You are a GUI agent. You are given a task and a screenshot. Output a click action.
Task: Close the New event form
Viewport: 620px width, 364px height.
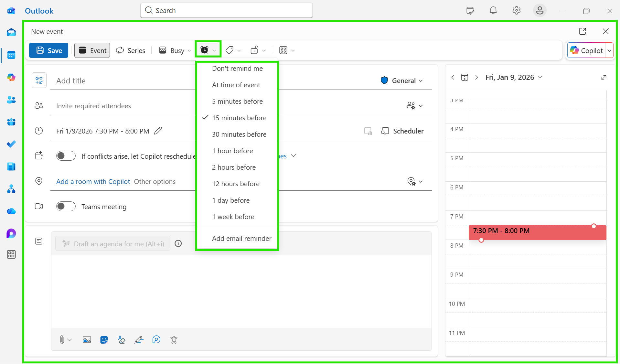[x=606, y=31]
